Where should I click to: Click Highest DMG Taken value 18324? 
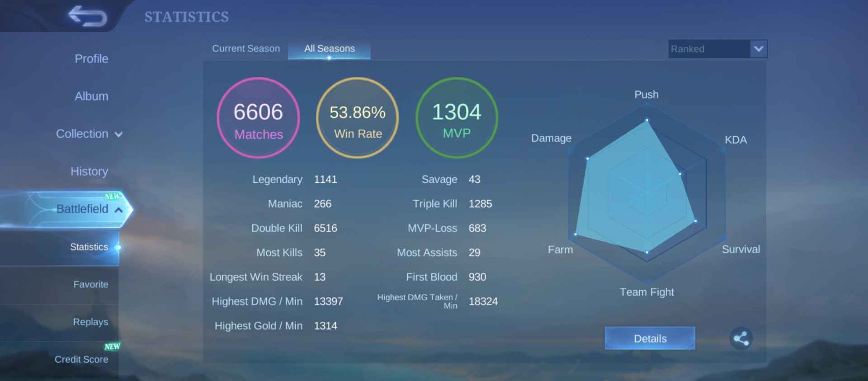[483, 301]
